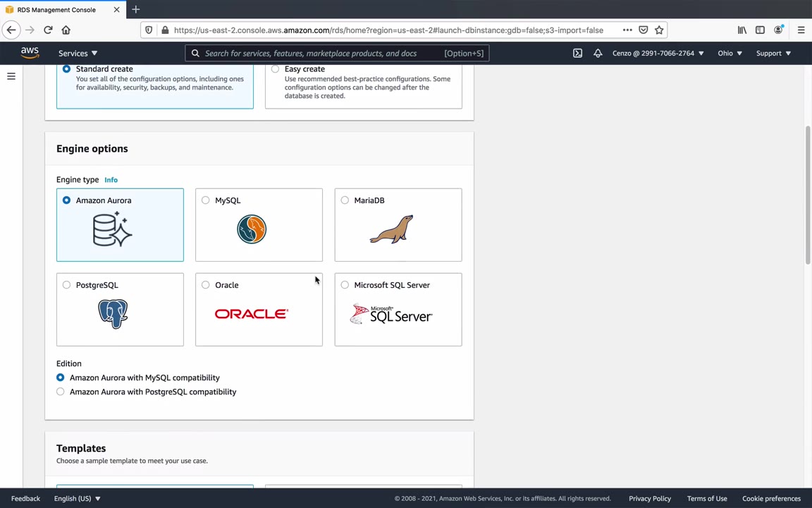Choose Aurora with PostgreSQL compatibility edition
812x508 pixels.
click(x=61, y=392)
